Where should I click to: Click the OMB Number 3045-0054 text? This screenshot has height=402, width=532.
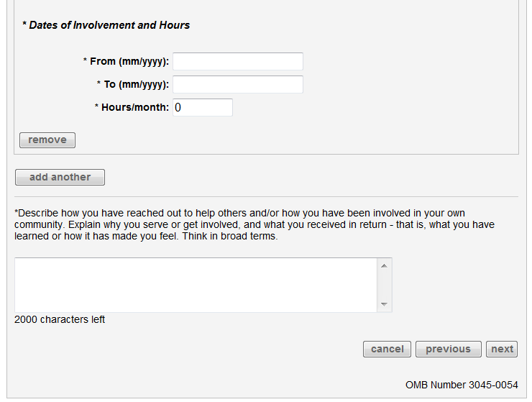click(462, 385)
